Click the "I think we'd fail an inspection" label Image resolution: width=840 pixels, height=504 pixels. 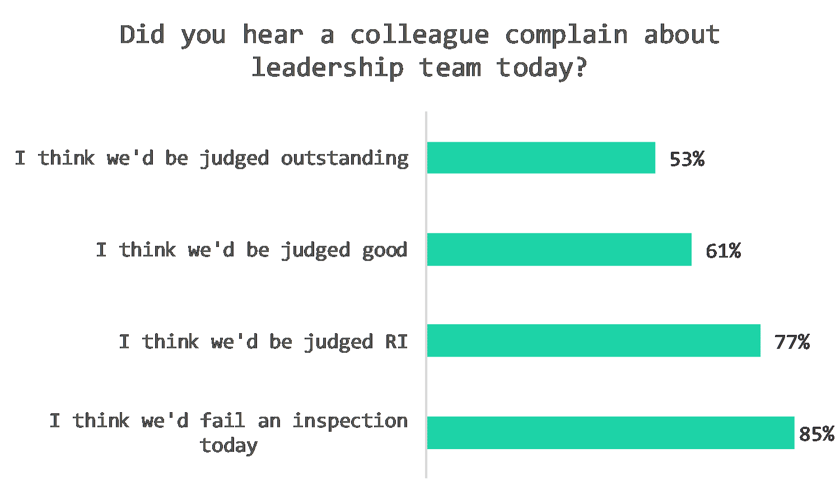(228, 421)
